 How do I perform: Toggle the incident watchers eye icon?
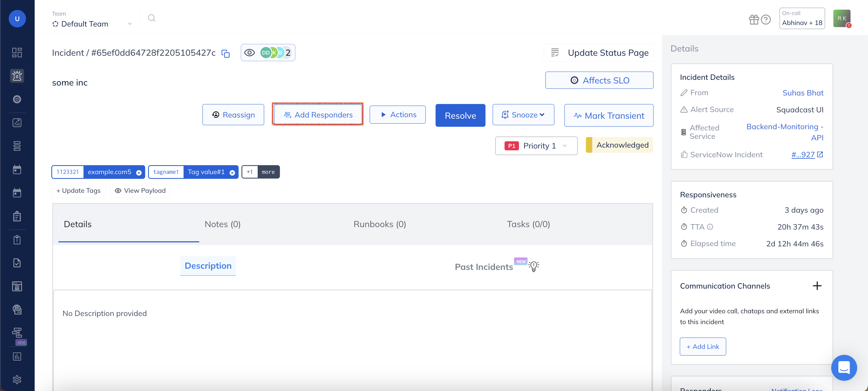(x=250, y=52)
